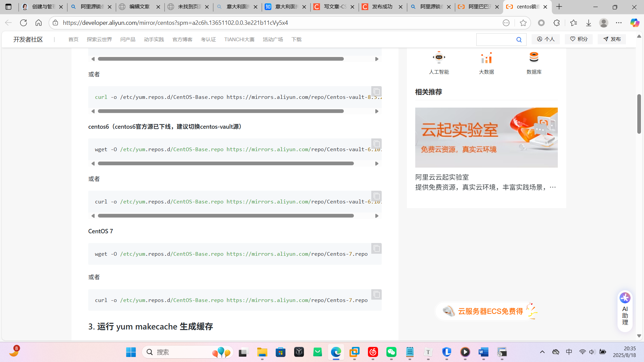This screenshot has width=644, height=362.
Task: Open the favorites list icon
Action: (x=573, y=23)
